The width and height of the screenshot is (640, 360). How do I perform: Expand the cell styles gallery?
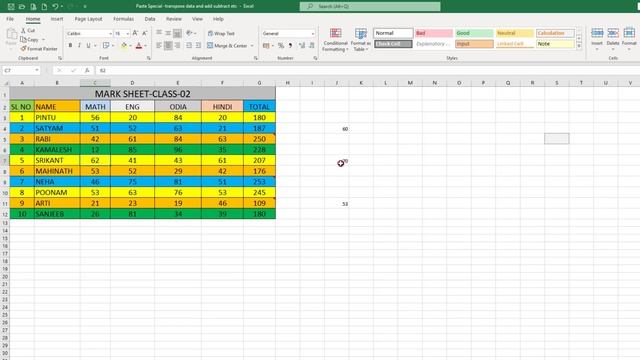[x=579, y=46]
